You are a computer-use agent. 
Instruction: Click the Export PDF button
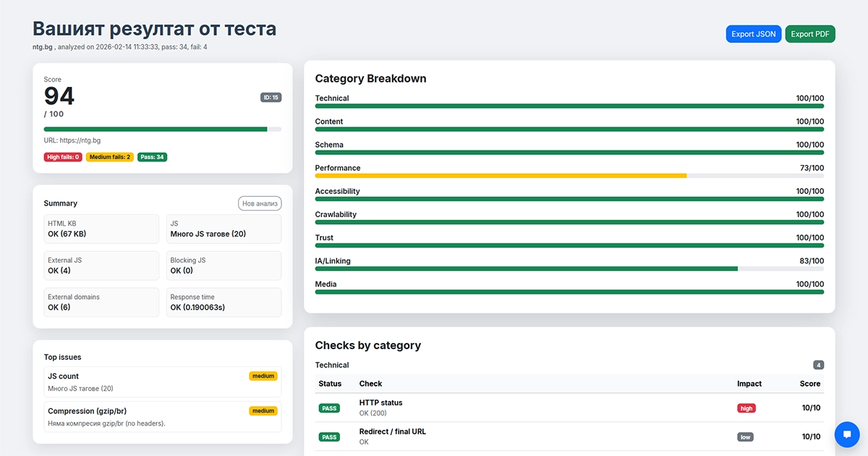click(x=809, y=34)
